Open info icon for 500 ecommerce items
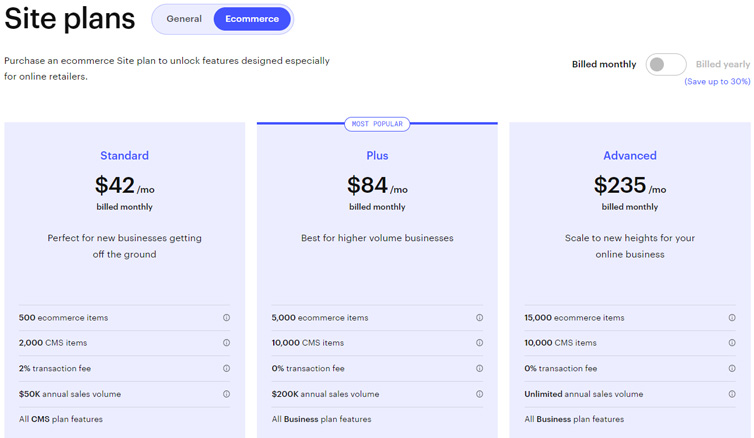Image resolution: width=754 pixels, height=438 pixels. [x=226, y=318]
